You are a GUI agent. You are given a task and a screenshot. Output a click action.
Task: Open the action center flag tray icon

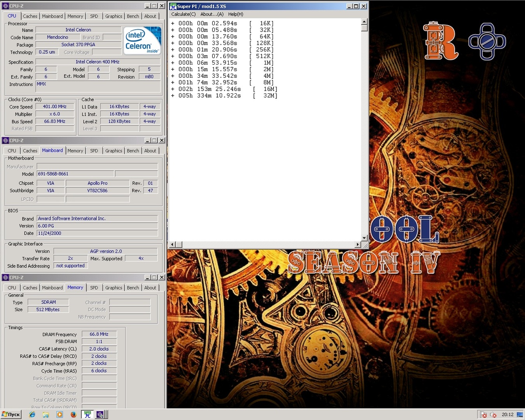pyautogui.click(x=483, y=415)
